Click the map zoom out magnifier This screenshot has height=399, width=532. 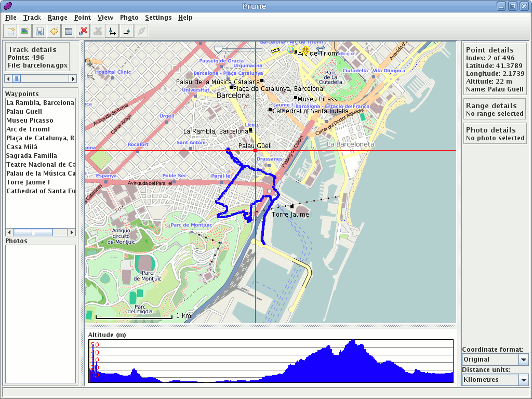tap(90, 76)
